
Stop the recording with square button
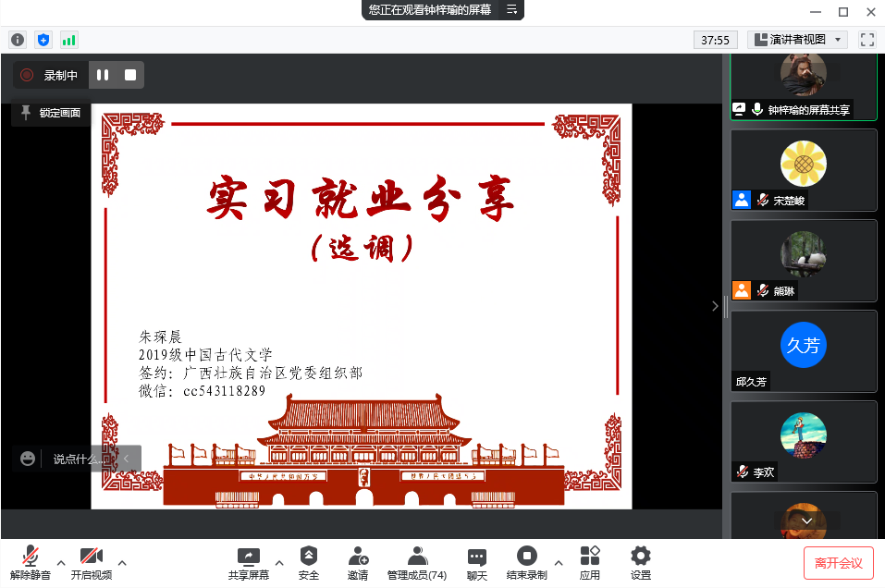click(130, 75)
